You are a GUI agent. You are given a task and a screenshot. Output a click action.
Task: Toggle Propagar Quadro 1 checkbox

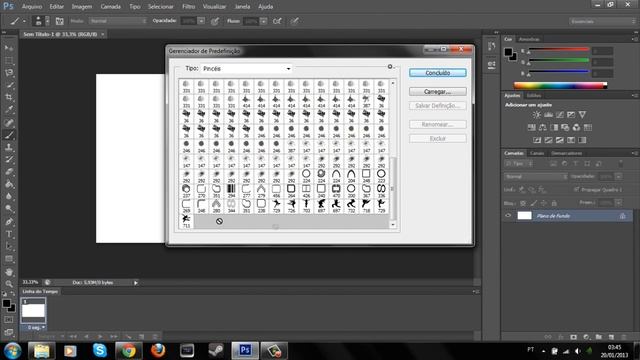576,189
